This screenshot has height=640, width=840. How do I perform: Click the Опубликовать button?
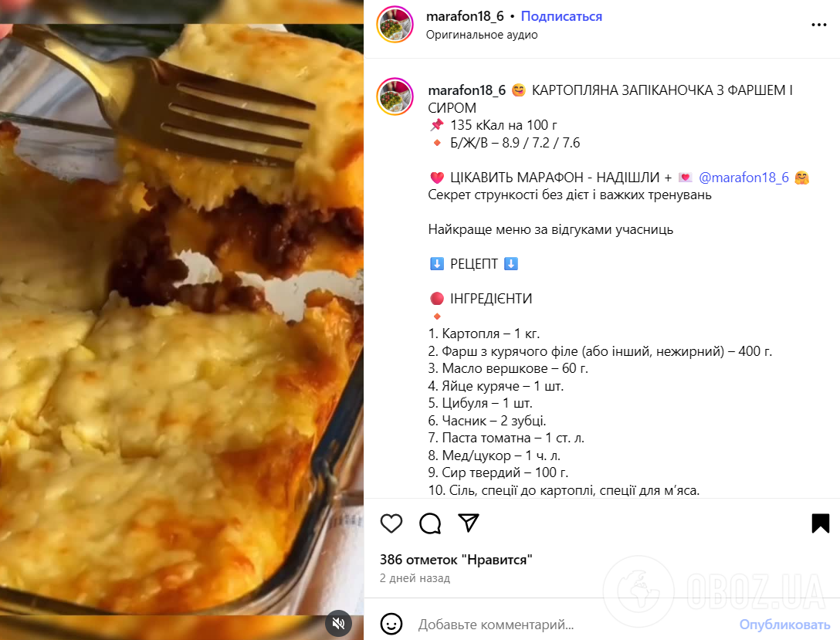tap(784, 625)
